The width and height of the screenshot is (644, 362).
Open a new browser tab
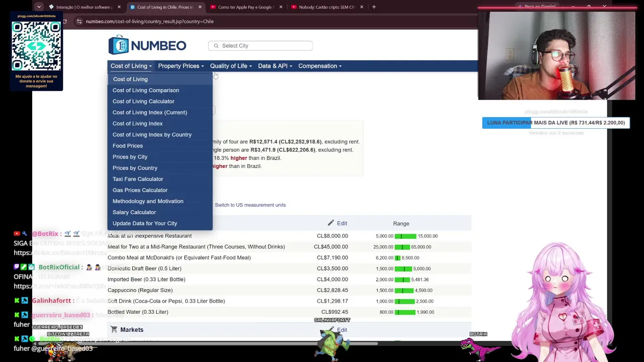[x=374, y=7]
